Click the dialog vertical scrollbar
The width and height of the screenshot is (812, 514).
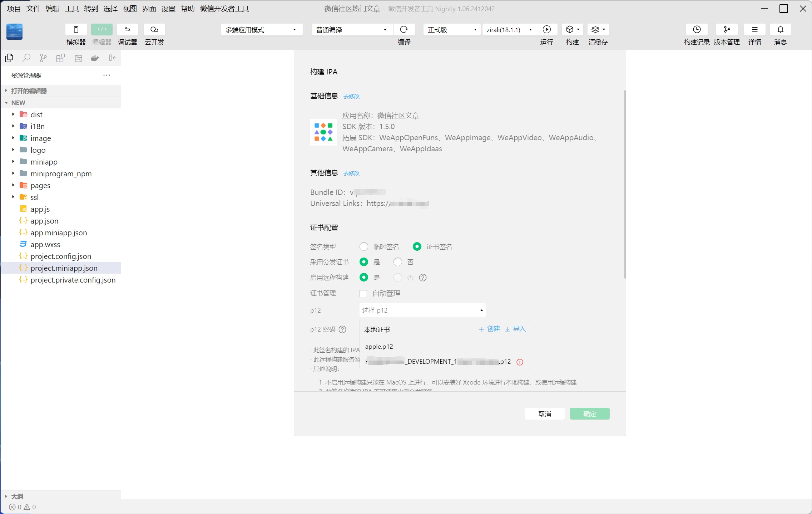point(625,184)
